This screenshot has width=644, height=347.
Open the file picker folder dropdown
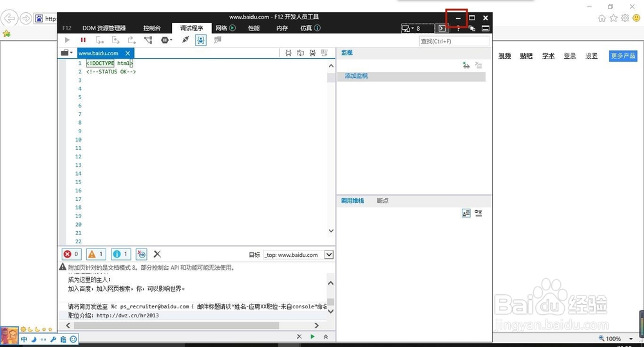click(66, 53)
